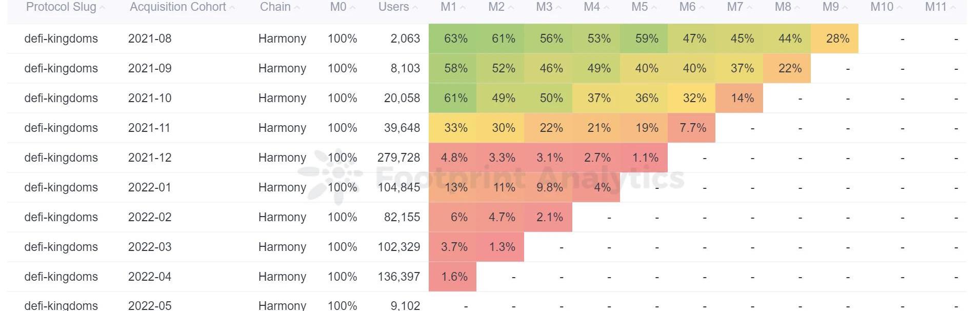Image resolution: width=980 pixels, height=311 pixels.
Task: Click the sort arrow next to Chain
Action: (x=297, y=8)
